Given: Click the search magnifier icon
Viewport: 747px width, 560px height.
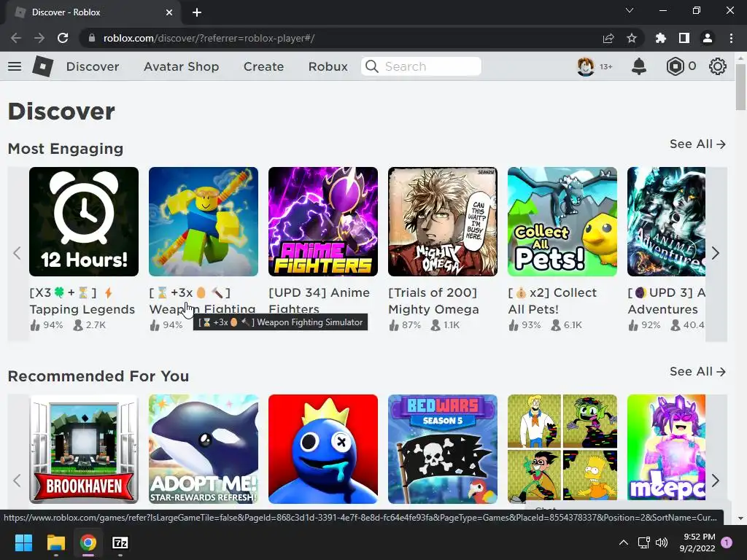Looking at the screenshot, I should click(x=372, y=66).
